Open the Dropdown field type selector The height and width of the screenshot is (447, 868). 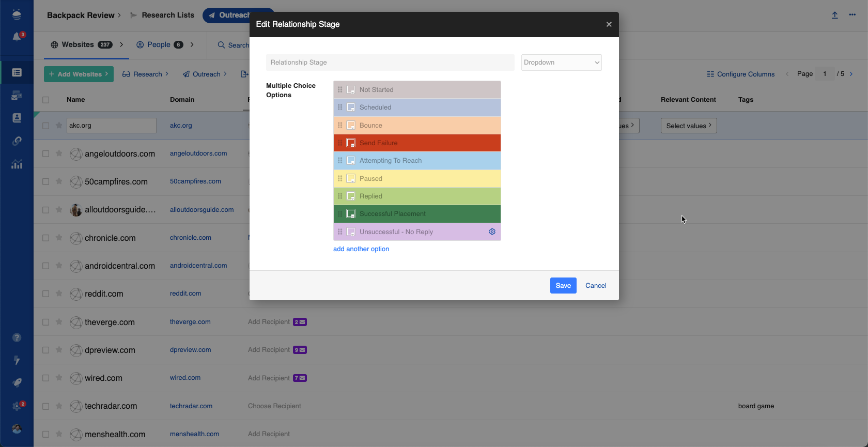click(561, 63)
